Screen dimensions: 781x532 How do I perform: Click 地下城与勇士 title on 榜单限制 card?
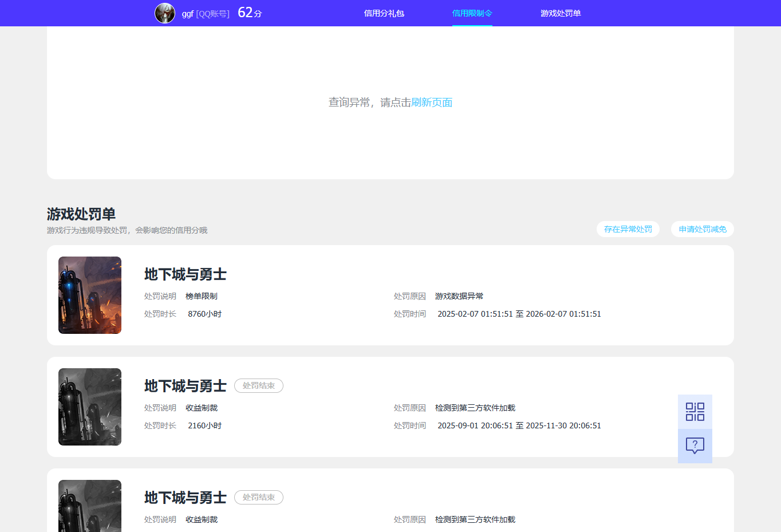(x=185, y=274)
